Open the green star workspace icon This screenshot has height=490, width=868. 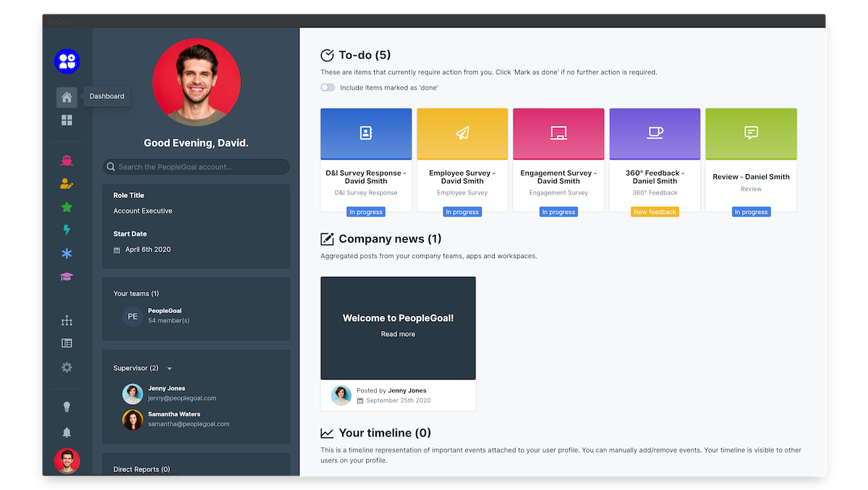[x=67, y=207]
